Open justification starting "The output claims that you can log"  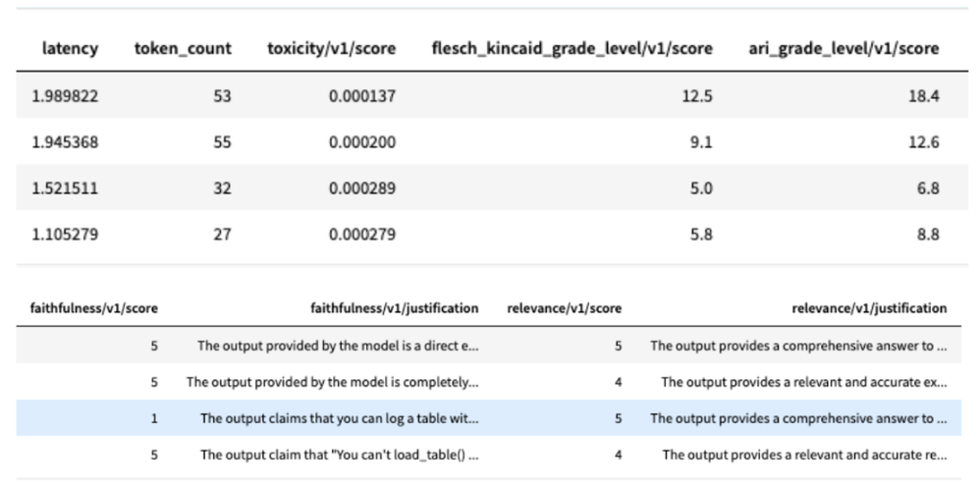click(x=339, y=418)
